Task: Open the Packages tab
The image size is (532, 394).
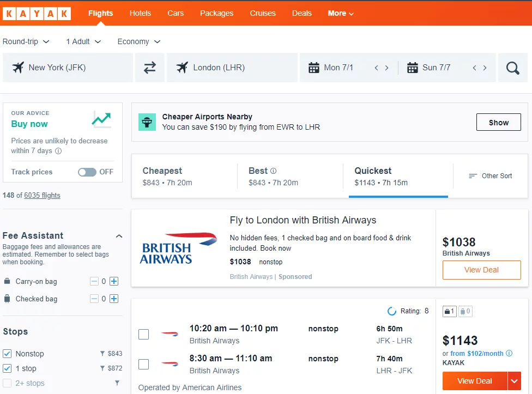Action: [216, 13]
